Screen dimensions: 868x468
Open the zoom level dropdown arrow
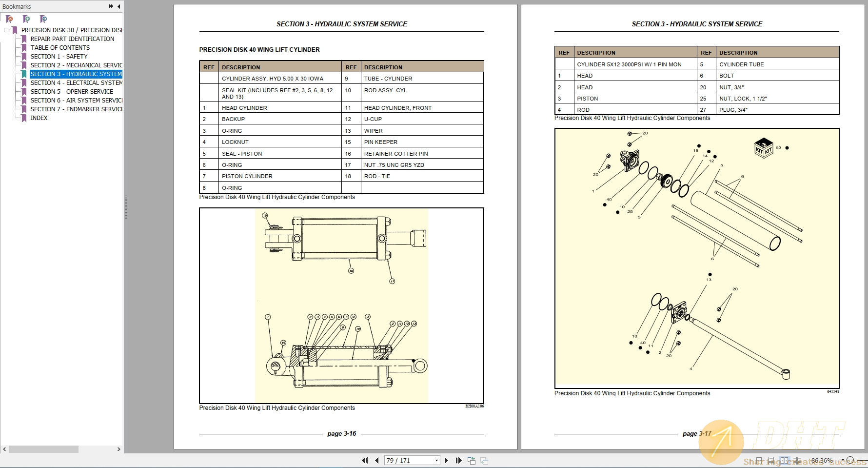point(842,460)
